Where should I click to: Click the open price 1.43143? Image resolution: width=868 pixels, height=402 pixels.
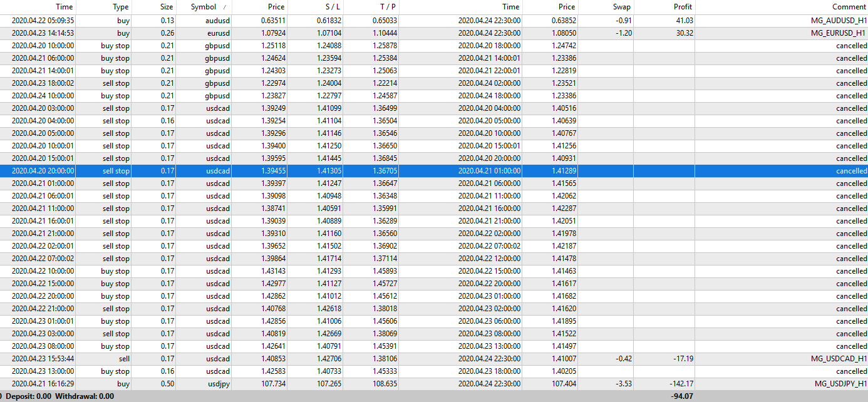coord(272,271)
